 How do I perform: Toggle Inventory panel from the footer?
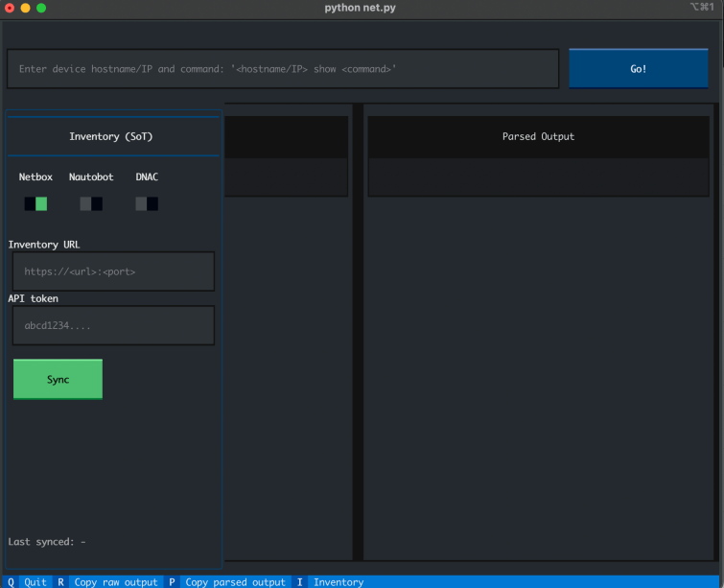(339, 581)
